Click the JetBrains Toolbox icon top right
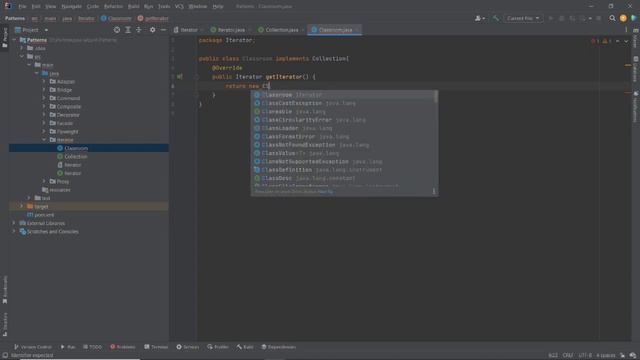Image resolution: width=640 pixels, height=360 pixels. click(x=633, y=18)
